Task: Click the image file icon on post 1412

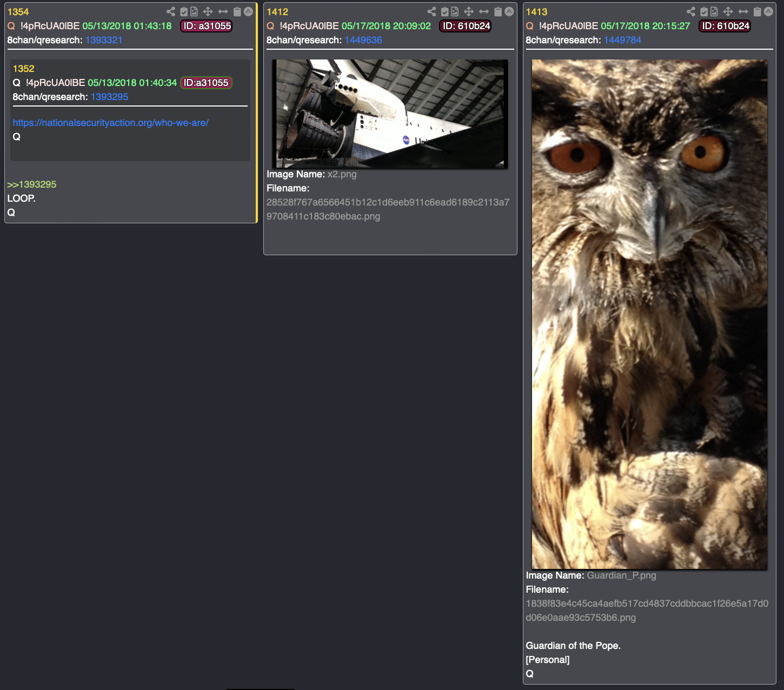Action: tap(455, 11)
